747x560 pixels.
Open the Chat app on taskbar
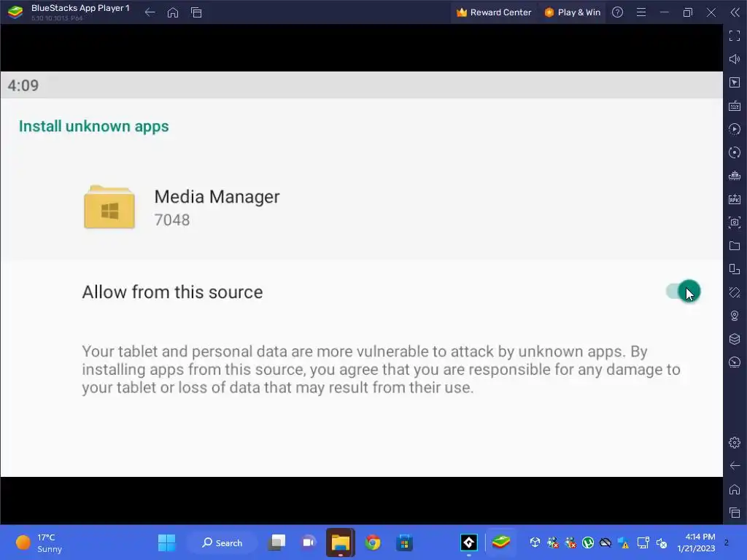(309, 542)
